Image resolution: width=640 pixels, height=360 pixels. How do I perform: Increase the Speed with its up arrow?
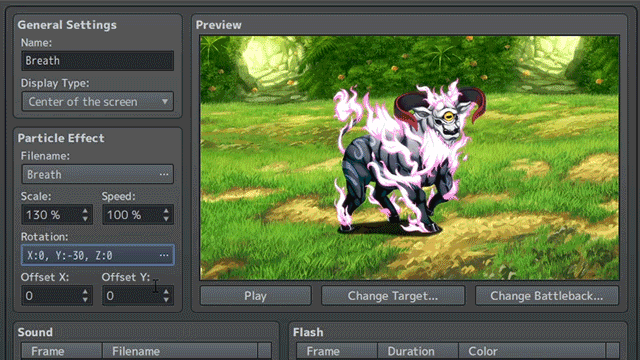(166, 211)
